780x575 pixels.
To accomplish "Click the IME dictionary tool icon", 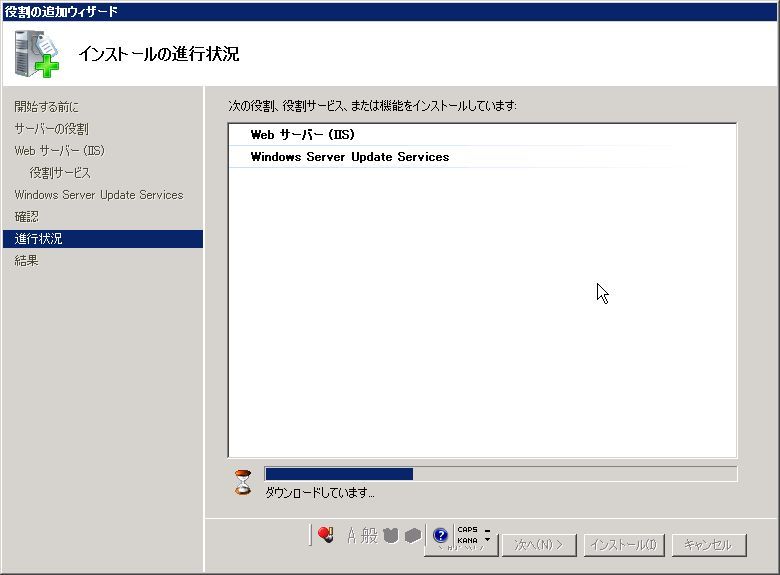I will tap(413, 536).
